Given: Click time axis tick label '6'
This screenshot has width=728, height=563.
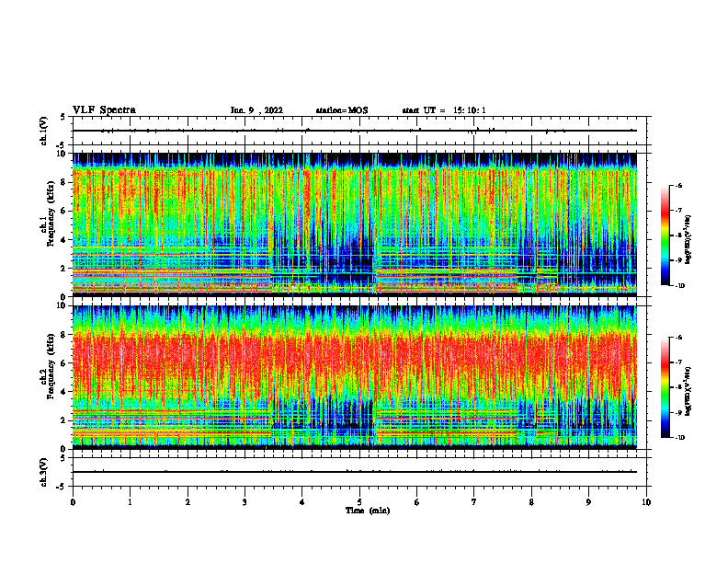Looking at the screenshot, I should 416,502.
